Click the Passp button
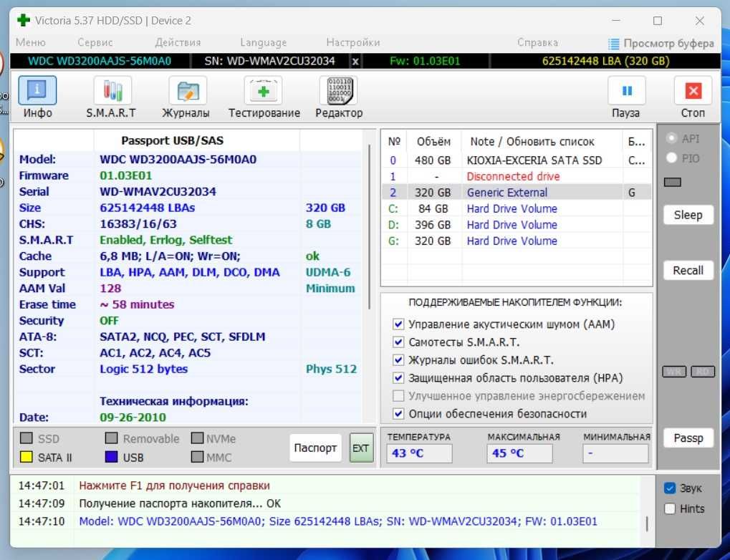This screenshot has height=560, width=730. pos(688,438)
